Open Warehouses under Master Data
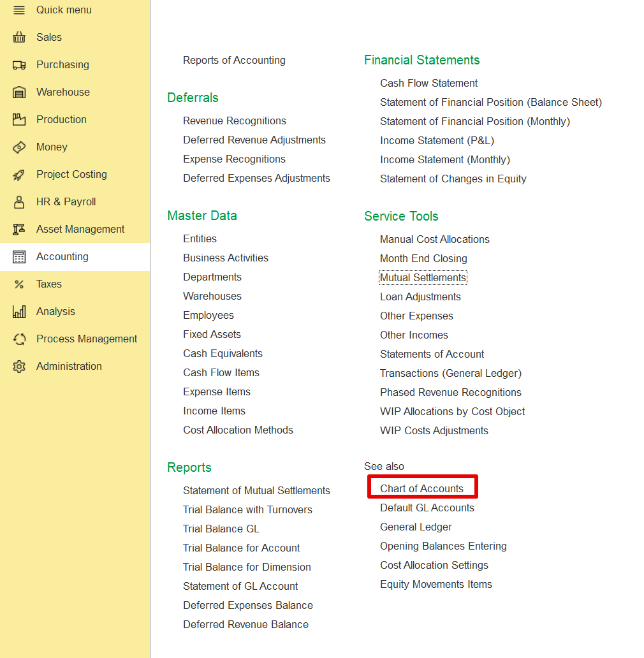Screen dimensions: 644x658 pyautogui.click(x=212, y=296)
